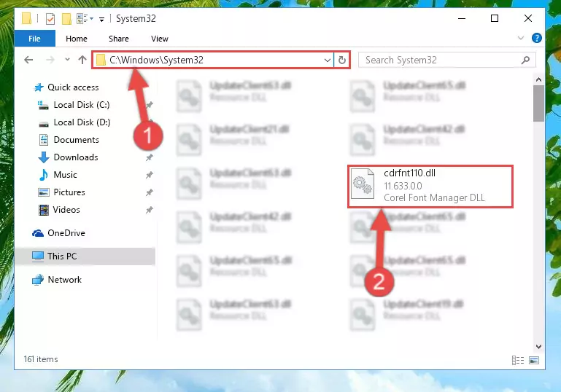Screen dimensions: 561x392
Task: Click the Network icon in sidebar
Action: click(x=37, y=280)
